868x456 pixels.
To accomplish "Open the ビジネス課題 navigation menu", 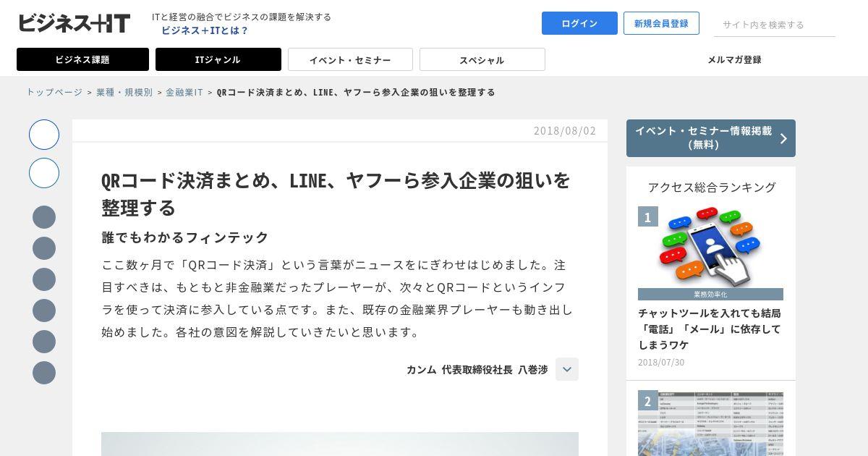I will click(82, 59).
